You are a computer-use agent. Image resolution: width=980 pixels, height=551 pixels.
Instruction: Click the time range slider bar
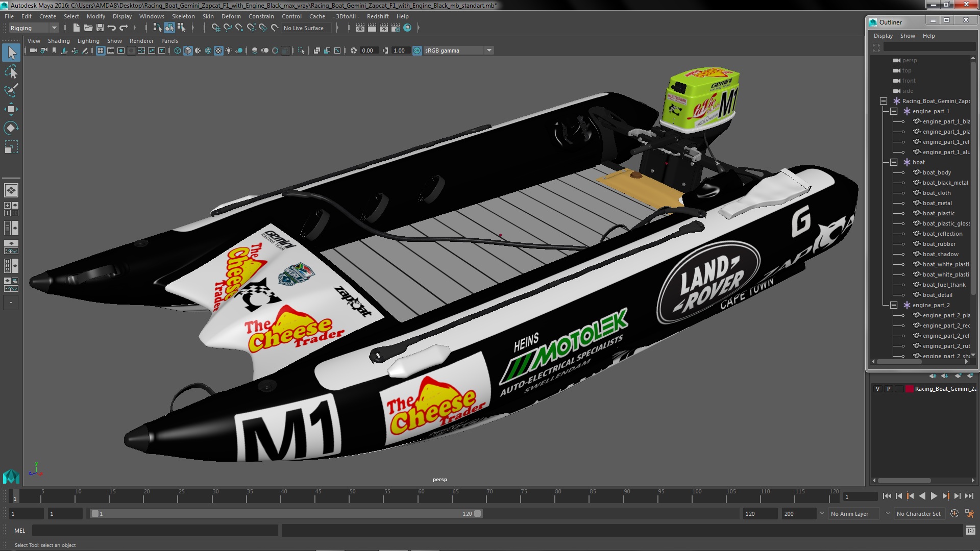coord(286,514)
